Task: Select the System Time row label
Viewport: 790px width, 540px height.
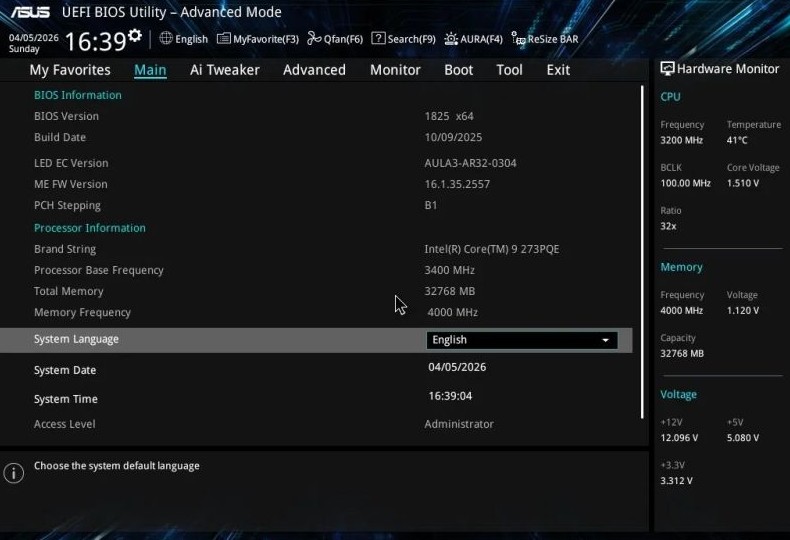Action: pyautogui.click(x=65, y=399)
